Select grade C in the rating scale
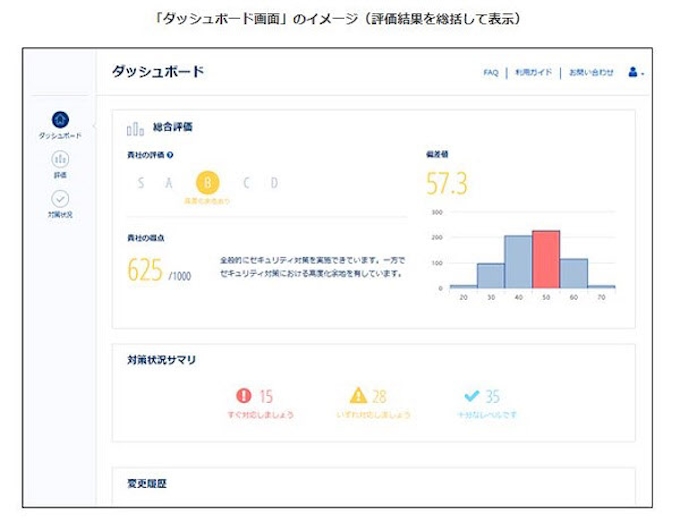Viewport: 680px width, 522px height. click(246, 183)
